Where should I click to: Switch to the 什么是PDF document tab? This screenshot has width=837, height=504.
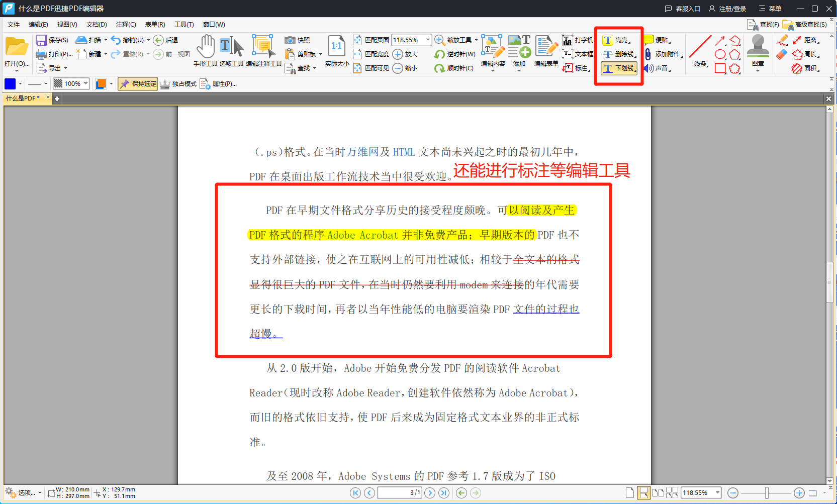[x=23, y=98]
